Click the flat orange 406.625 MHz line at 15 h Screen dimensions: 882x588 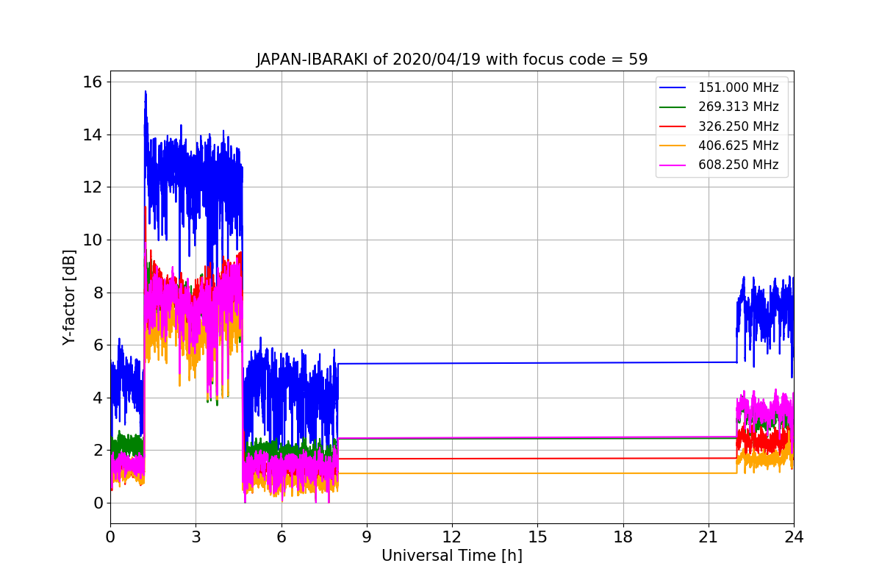coord(537,473)
